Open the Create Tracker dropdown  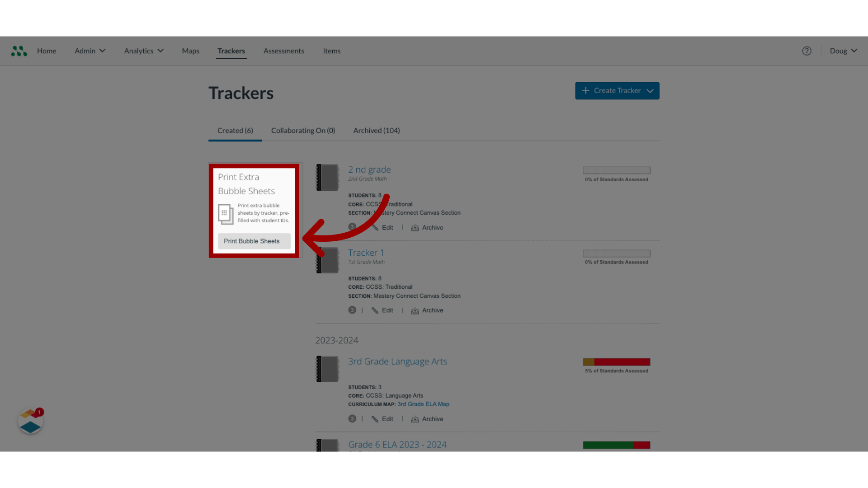tap(650, 90)
